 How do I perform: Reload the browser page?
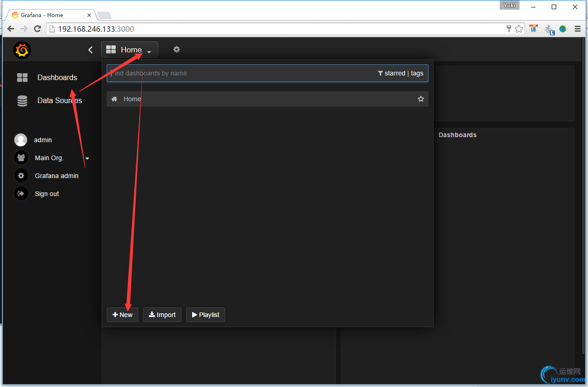(38, 29)
